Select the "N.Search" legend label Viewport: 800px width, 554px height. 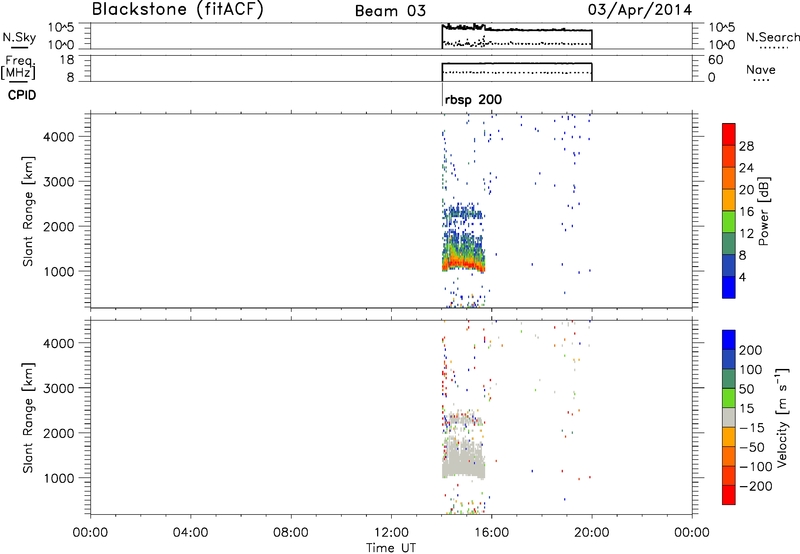[x=773, y=37]
